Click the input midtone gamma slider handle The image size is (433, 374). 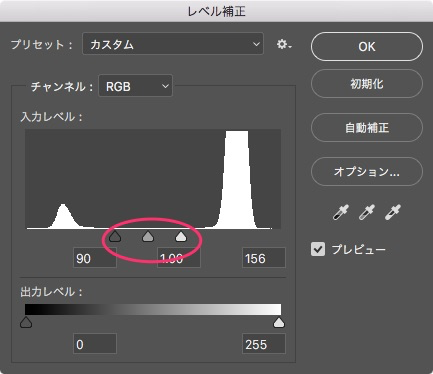tap(148, 236)
